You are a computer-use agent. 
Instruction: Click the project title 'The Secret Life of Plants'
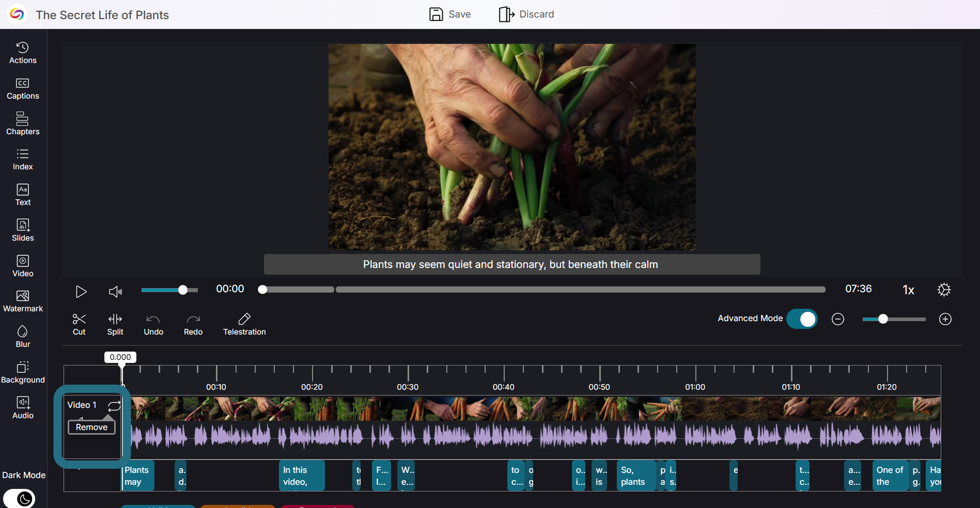pyautogui.click(x=102, y=15)
